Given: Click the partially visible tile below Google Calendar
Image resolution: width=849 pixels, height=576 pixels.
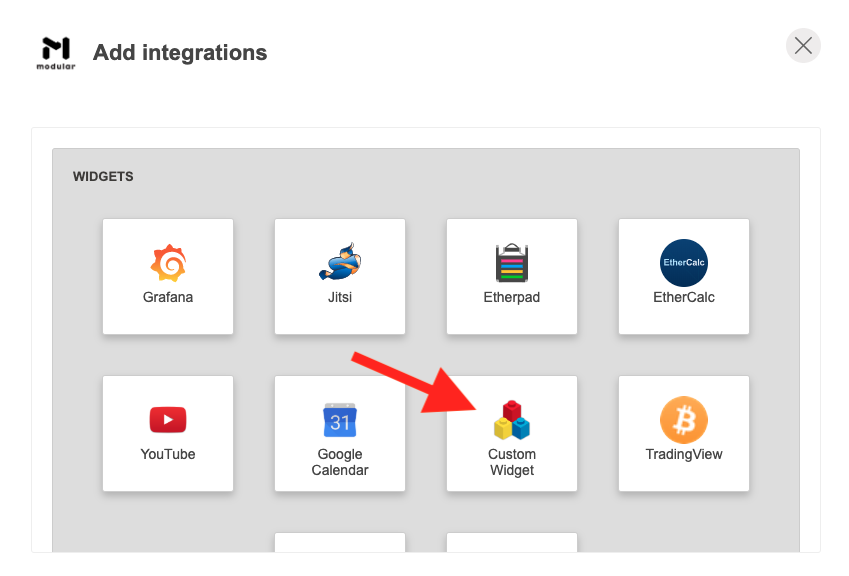Looking at the screenshot, I should click(340, 542).
